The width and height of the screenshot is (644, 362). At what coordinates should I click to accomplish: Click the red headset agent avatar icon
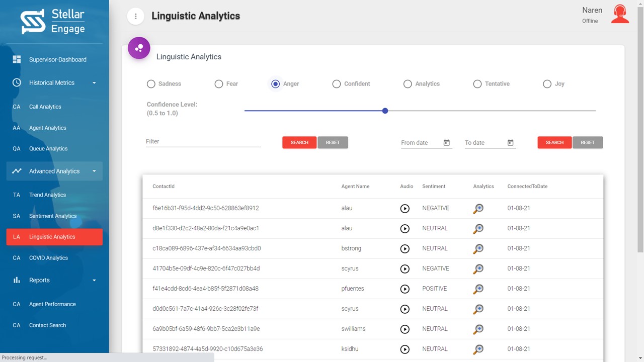620,15
